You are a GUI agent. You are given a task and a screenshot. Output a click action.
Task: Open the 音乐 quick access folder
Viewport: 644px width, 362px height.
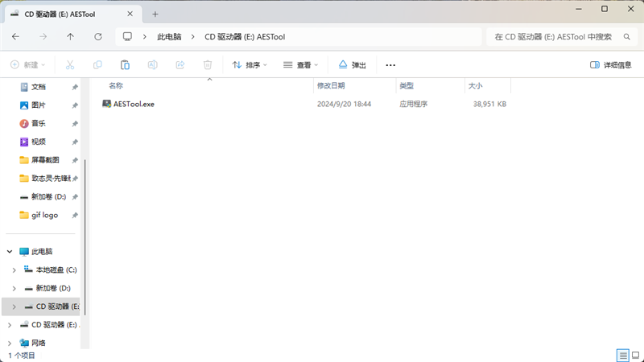point(38,123)
